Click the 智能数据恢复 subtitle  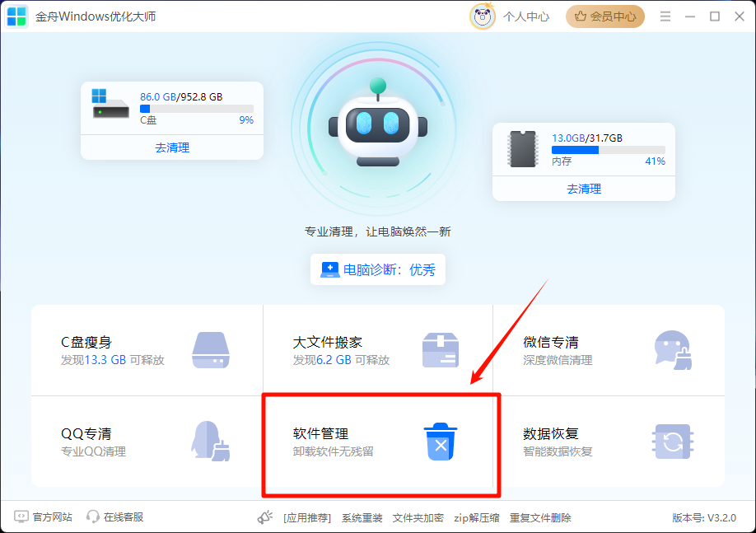point(558,451)
